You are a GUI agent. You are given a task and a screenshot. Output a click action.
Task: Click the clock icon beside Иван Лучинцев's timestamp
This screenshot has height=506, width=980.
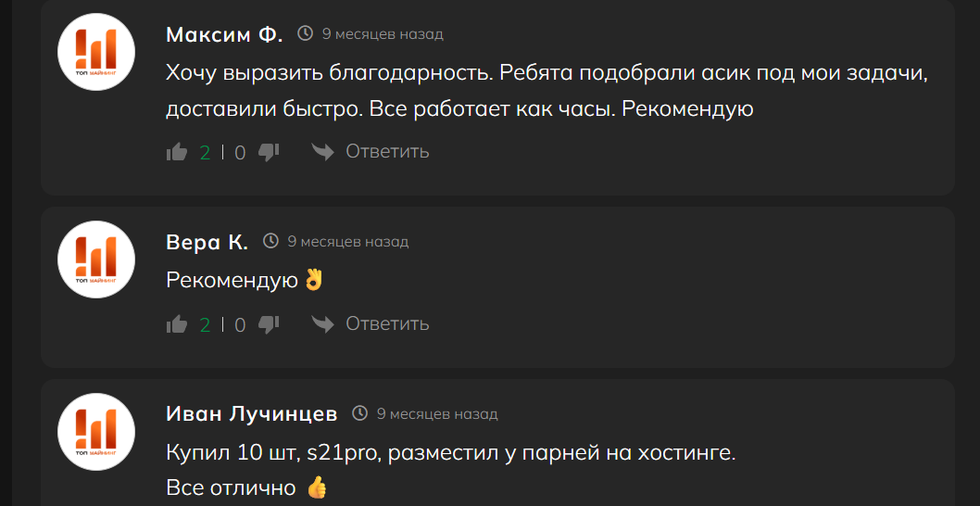pyautogui.click(x=359, y=413)
